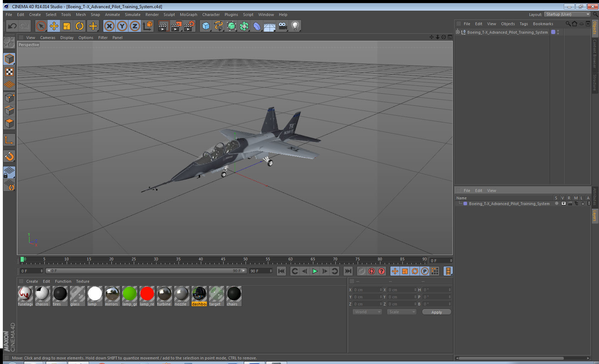The width and height of the screenshot is (599, 364).
Task: Click the search icon in Objects manager
Action: (x=568, y=24)
